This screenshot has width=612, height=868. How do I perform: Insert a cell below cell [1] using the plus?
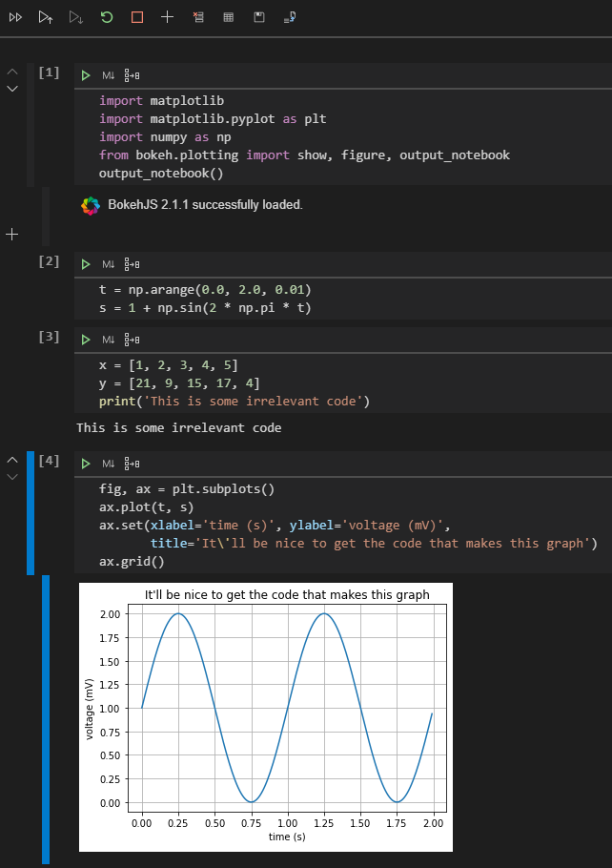pos(11,234)
